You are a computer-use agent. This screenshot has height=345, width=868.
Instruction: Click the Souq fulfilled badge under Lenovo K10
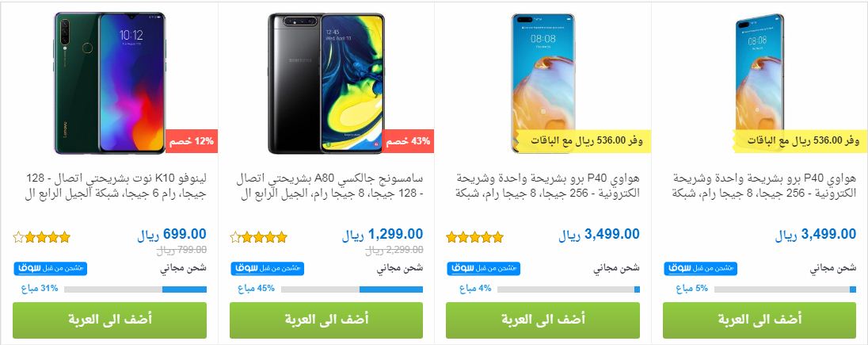point(51,268)
